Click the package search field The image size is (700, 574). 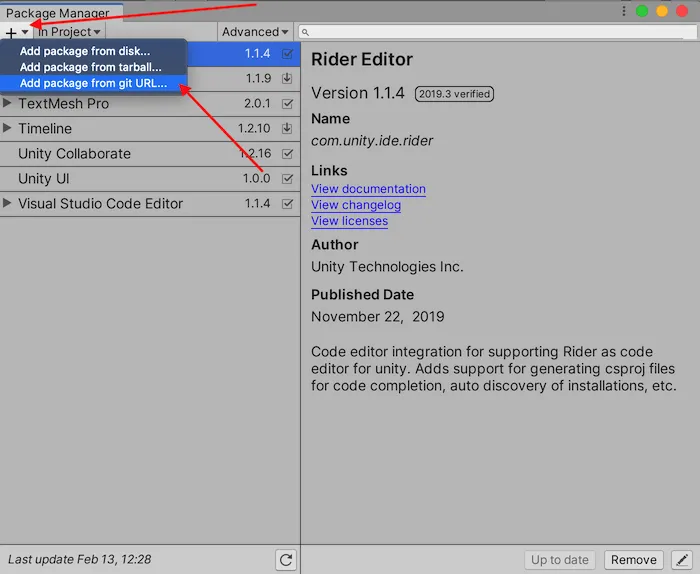point(497,32)
